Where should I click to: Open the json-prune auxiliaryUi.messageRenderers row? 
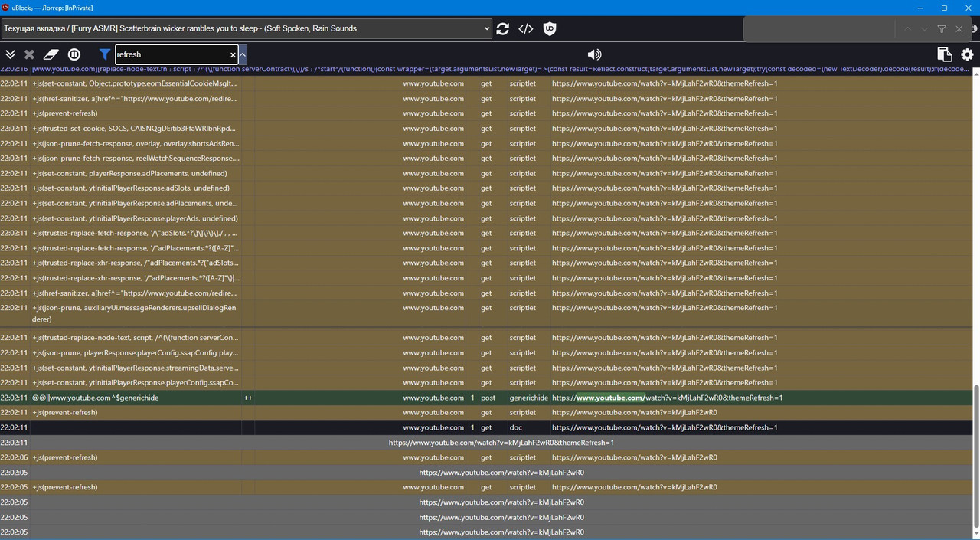[485, 313]
